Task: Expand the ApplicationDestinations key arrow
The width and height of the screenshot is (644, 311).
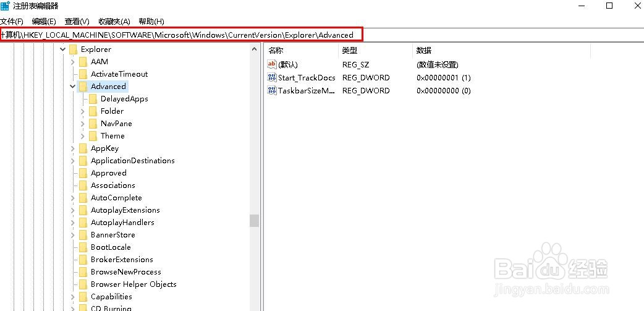Action: [x=73, y=161]
